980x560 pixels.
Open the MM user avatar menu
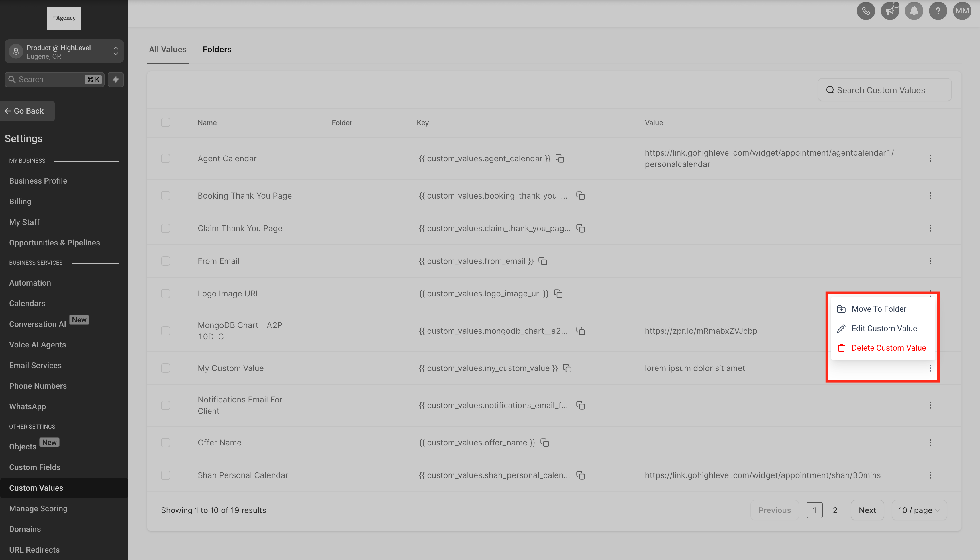[x=962, y=11]
